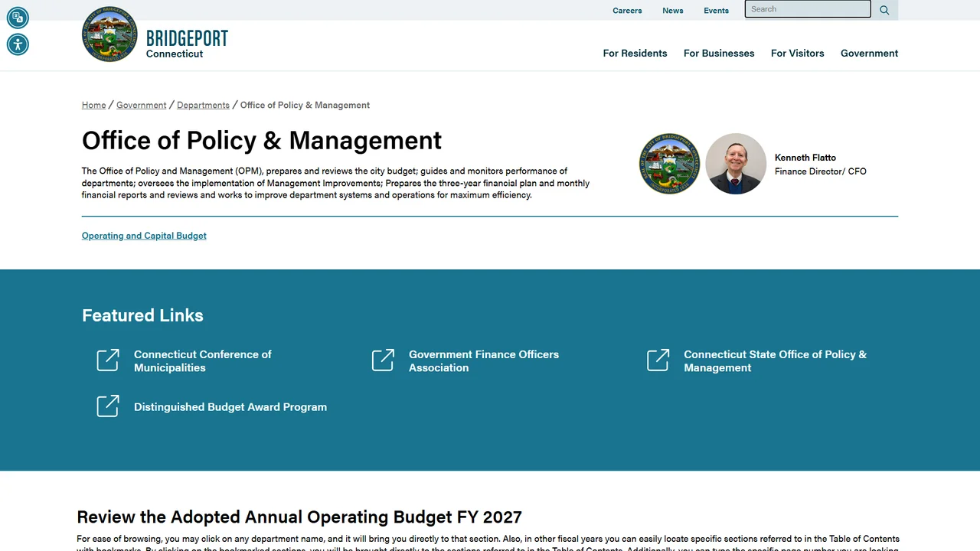Image resolution: width=980 pixels, height=551 pixels.
Task: Open the Operating and Capital Budget link
Action: (x=144, y=236)
